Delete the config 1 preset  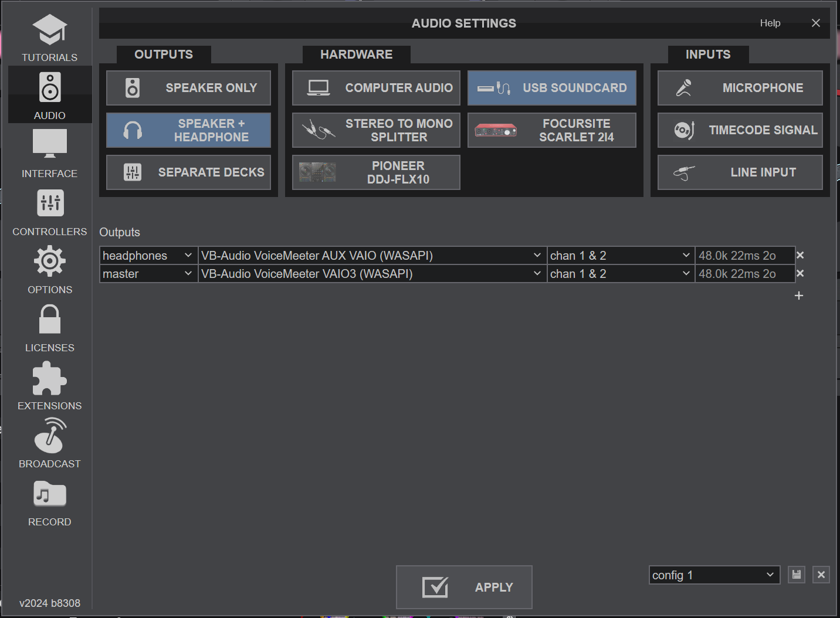click(821, 575)
